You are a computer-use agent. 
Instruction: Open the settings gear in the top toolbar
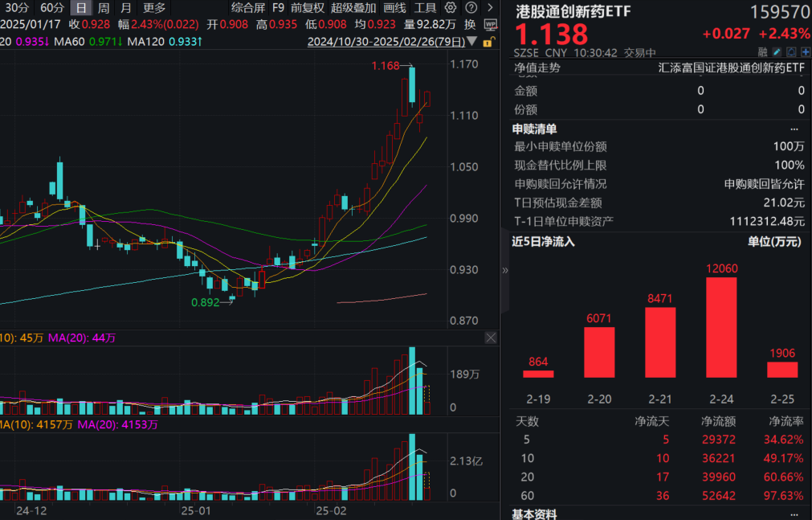pos(449,7)
